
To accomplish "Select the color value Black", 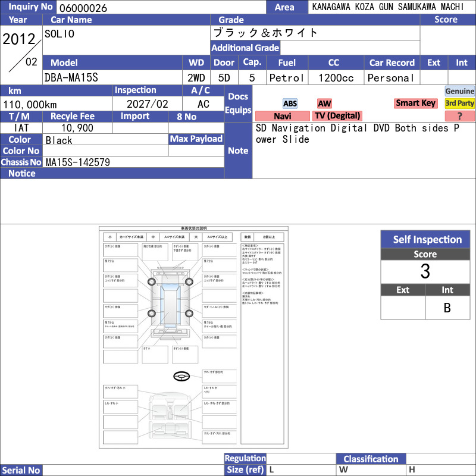I will tap(59, 140).
